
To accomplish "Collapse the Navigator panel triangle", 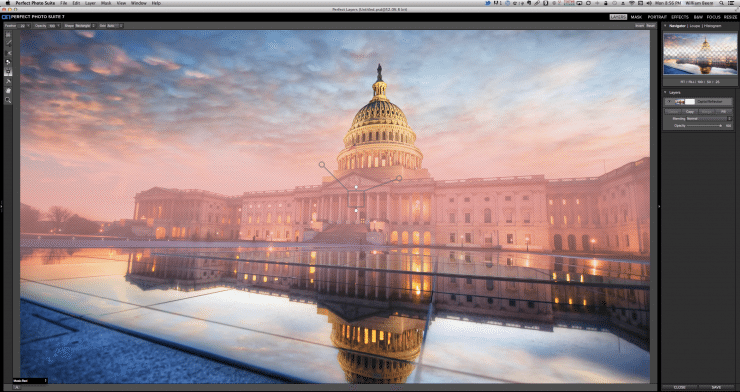I will coord(665,25).
